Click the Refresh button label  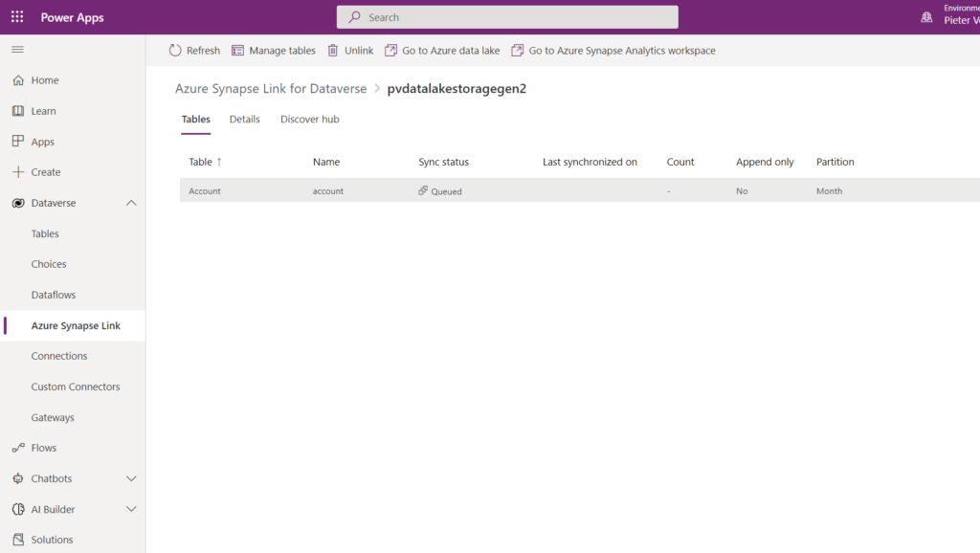coord(203,51)
